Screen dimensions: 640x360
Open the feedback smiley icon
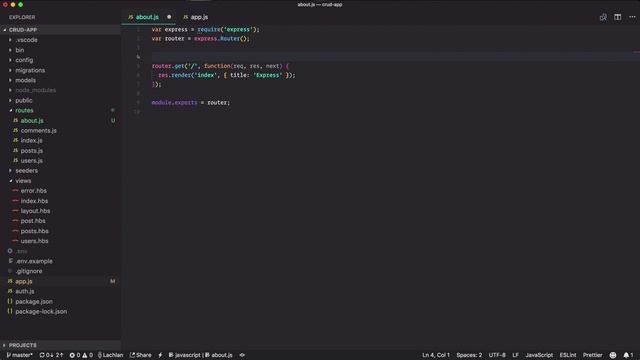(x=613, y=355)
